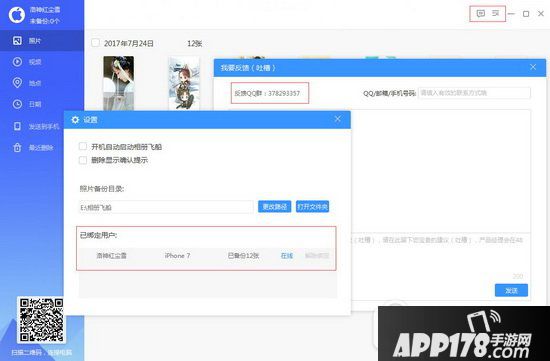The height and width of the screenshot is (361, 550).
Task: Toggle 删除显示确认提示 checkbox
Action: click(83, 160)
